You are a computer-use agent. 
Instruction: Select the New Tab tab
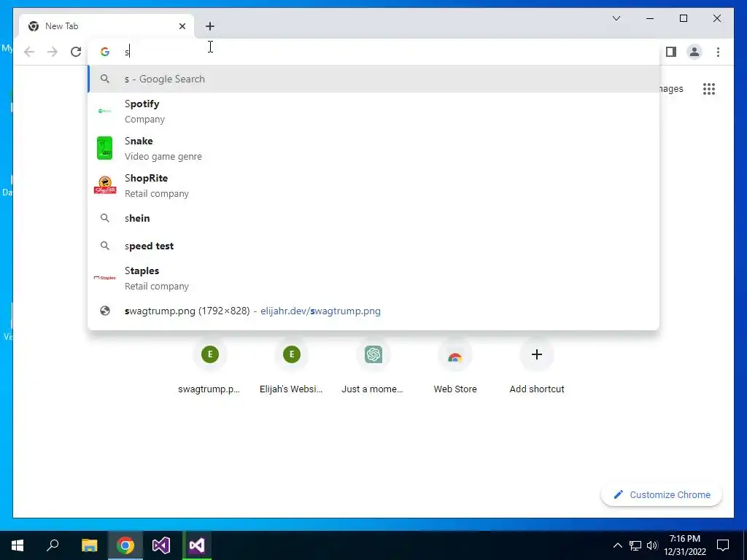[107, 26]
